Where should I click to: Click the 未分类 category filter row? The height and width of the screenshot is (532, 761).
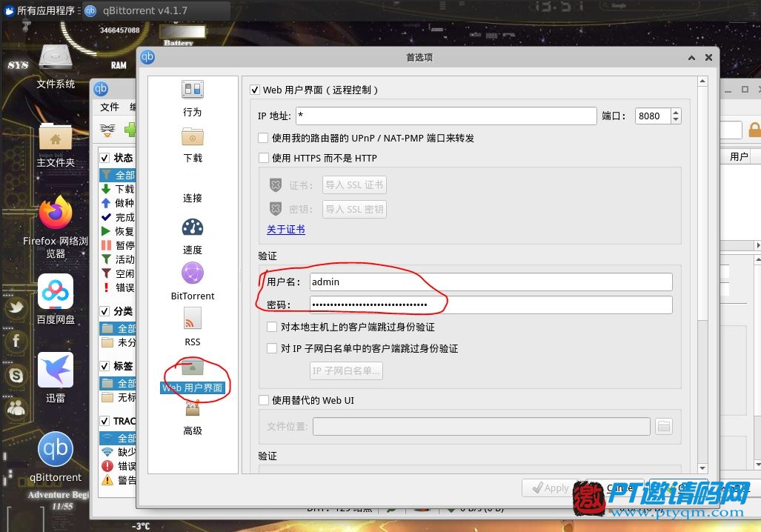click(118, 342)
